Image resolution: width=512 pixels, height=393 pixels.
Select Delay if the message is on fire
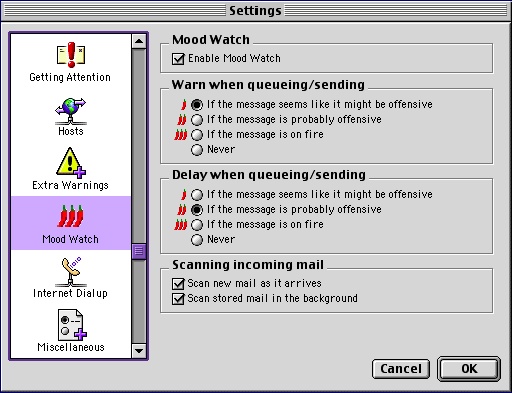pos(197,225)
